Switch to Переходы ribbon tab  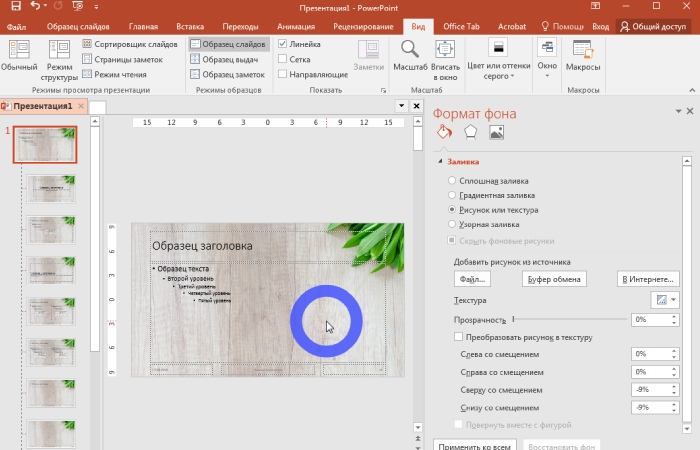click(240, 26)
